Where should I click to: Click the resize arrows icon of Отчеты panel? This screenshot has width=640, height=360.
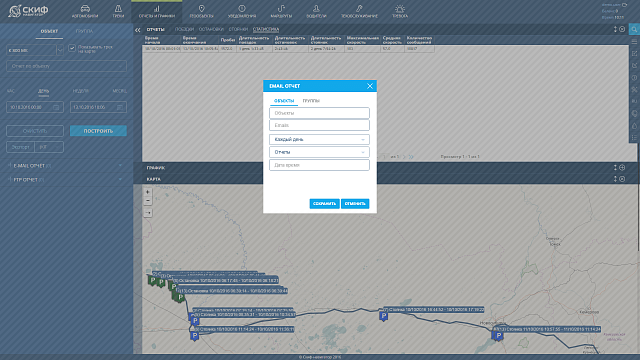click(615, 29)
